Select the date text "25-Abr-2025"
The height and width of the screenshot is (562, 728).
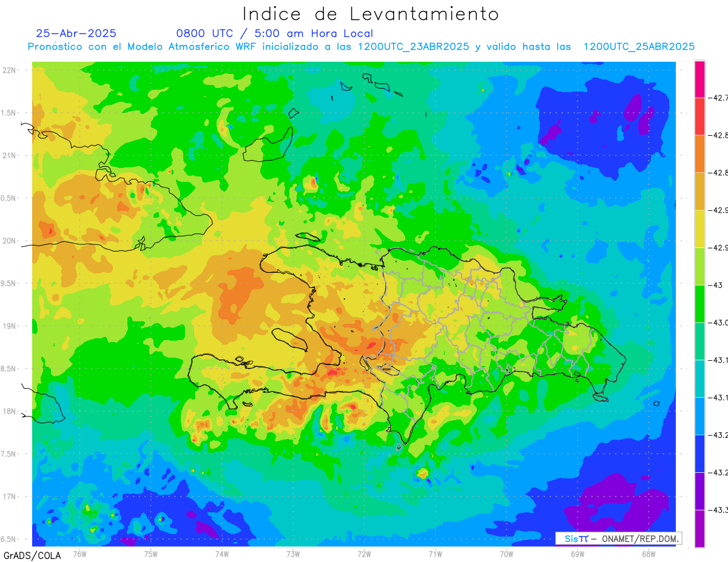76,33
